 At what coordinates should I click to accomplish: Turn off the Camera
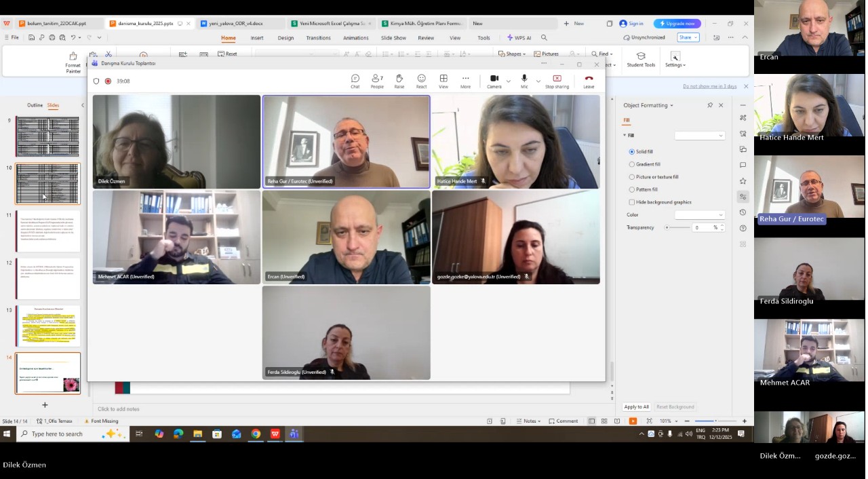494,81
